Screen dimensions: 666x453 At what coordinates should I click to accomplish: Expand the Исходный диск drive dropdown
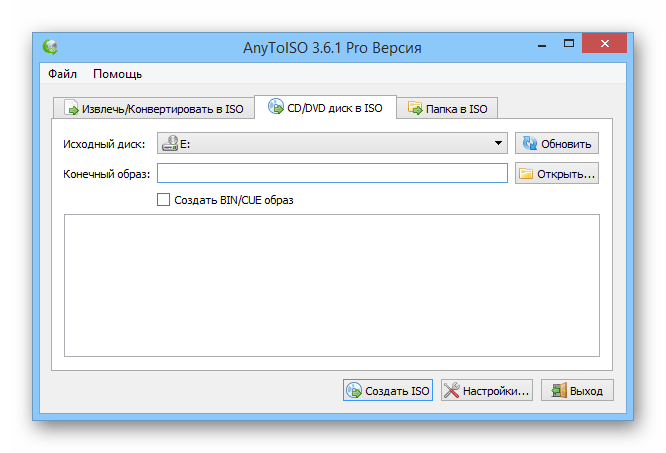click(332, 143)
